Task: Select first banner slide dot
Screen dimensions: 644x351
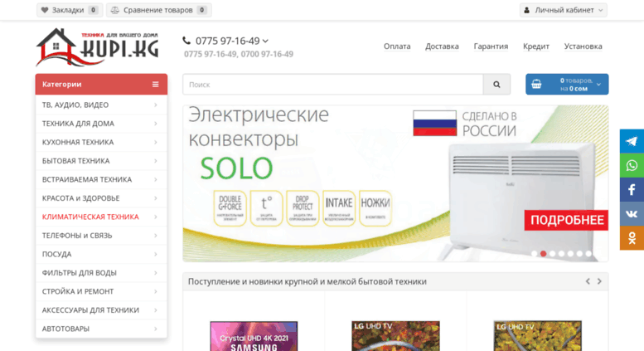Action: click(535, 254)
